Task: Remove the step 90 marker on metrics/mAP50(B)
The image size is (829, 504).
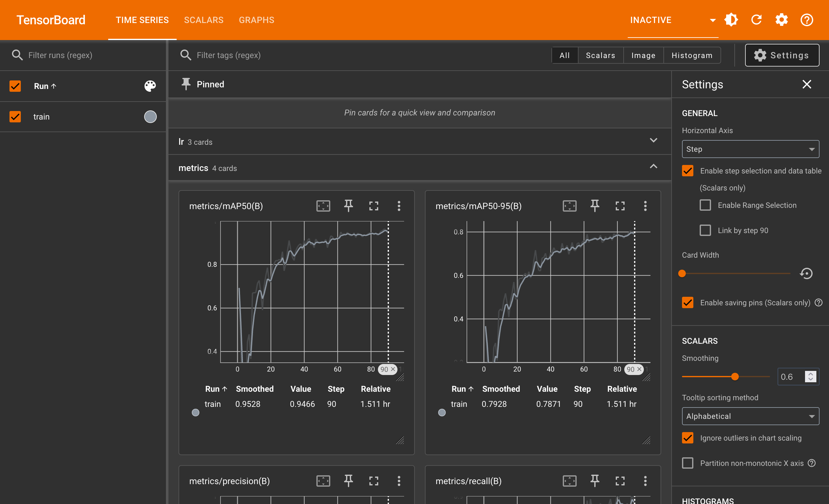Action: pyautogui.click(x=393, y=369)
